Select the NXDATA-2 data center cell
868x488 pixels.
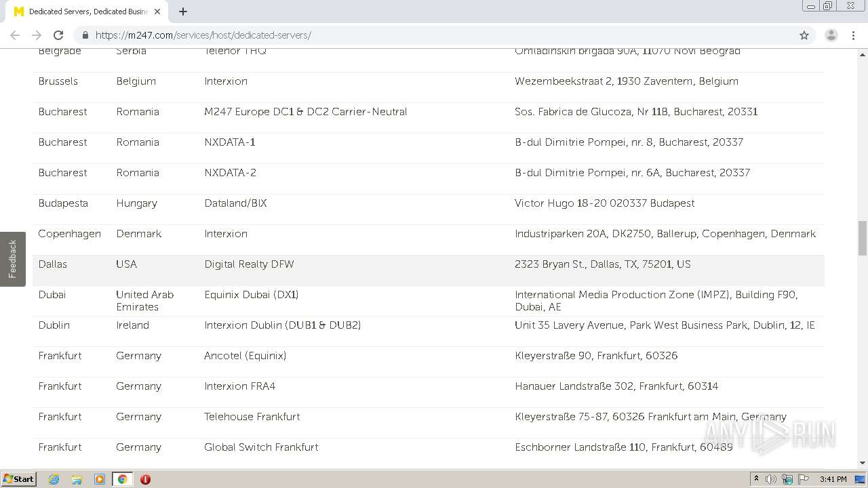pos(231,173)
